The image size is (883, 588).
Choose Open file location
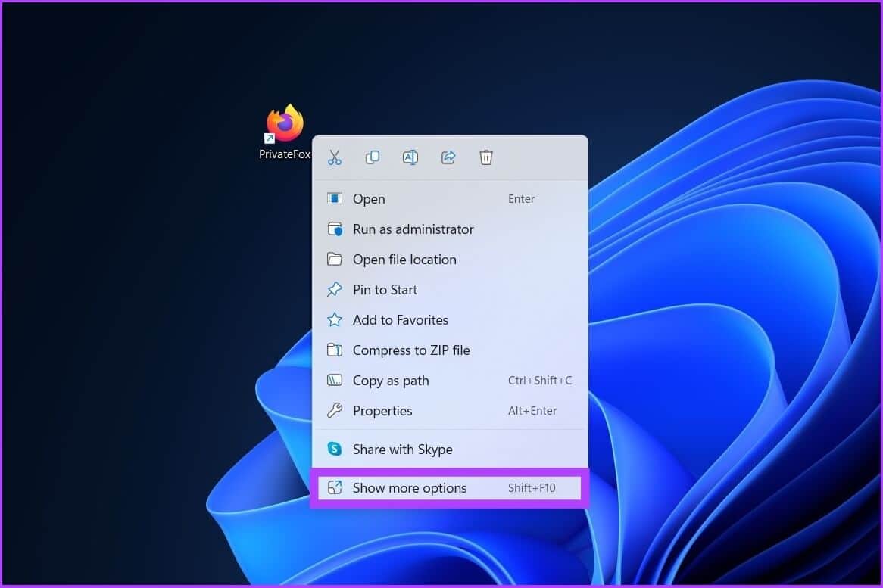coord(450,260)
